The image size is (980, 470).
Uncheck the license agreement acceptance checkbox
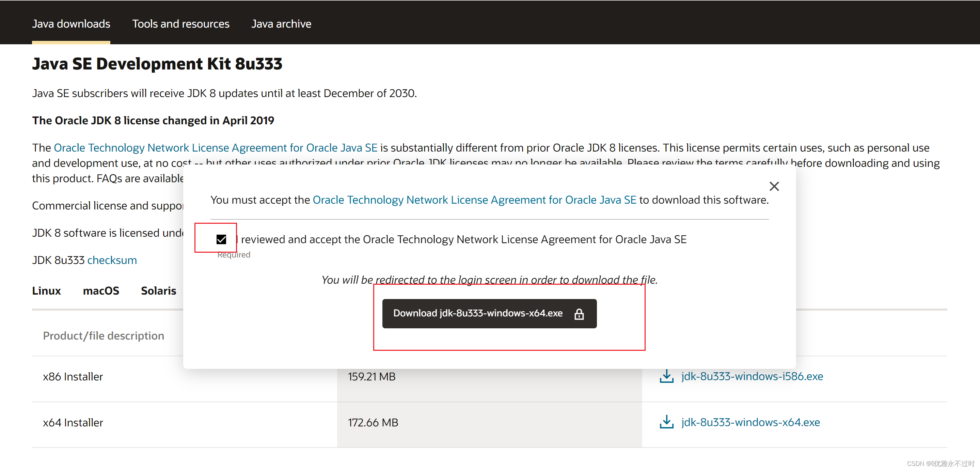[x=221, y=239]
